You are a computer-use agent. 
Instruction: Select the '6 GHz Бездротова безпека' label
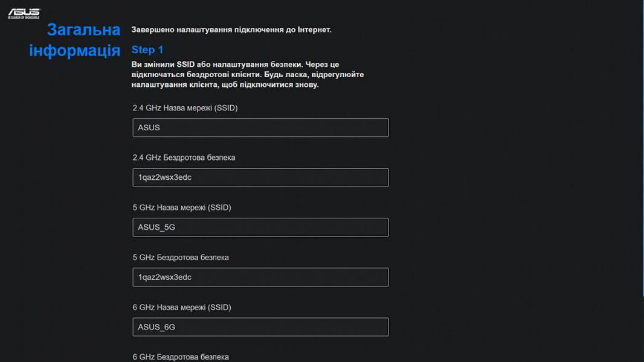(181, 357)
